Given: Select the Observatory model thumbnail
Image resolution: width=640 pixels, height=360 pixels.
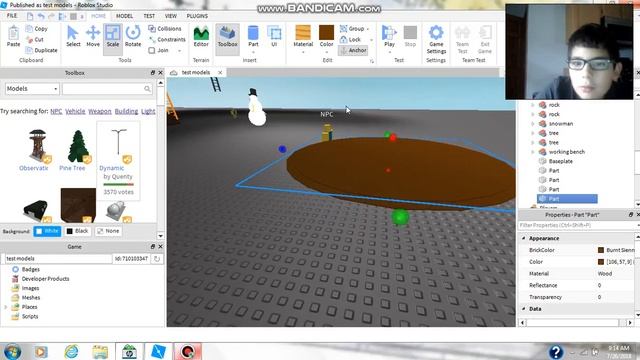Looking at the screenshot, I should (x=38, y=146).
